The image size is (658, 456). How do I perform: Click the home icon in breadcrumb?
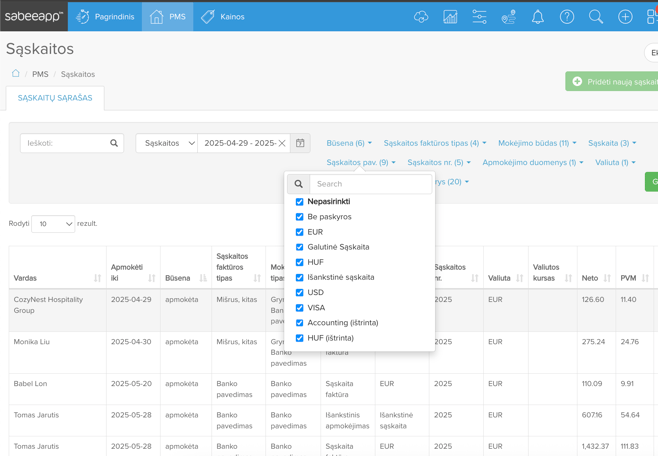tap(16, 73)
